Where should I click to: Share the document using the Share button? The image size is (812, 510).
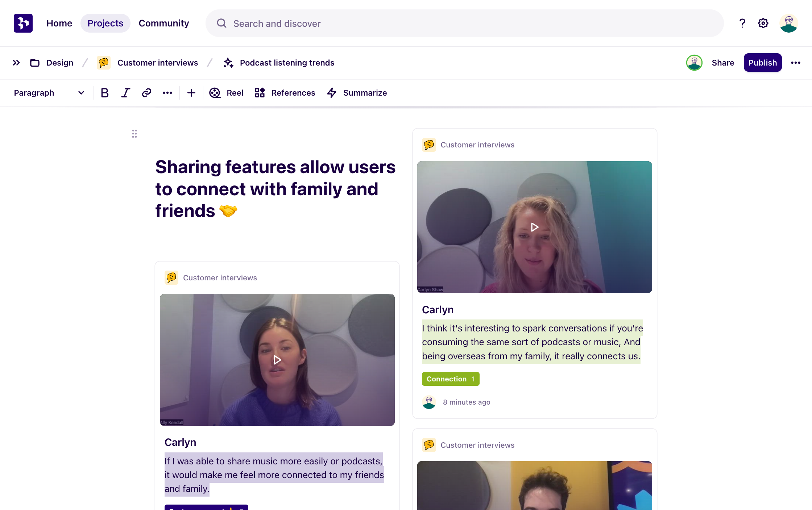723,62
